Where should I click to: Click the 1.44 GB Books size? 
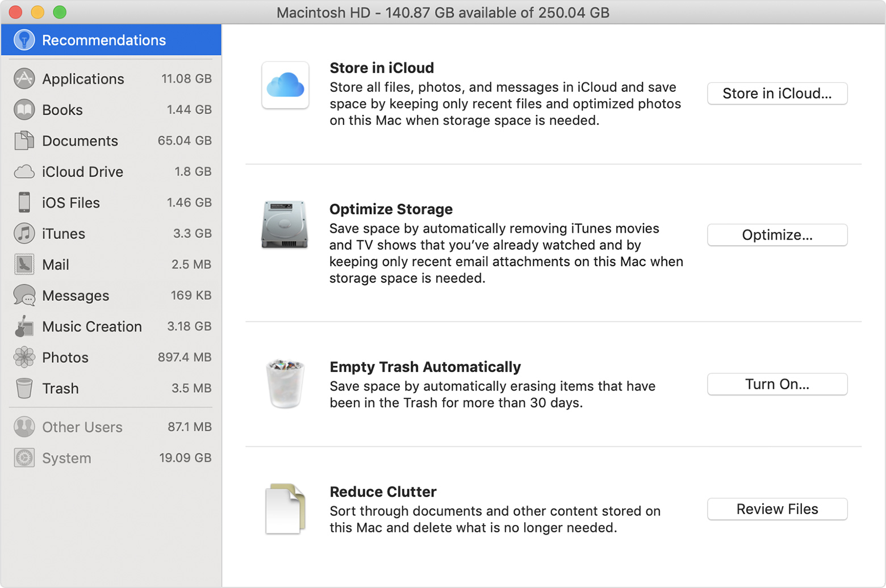pyautogui.click(x=189, y=110)
